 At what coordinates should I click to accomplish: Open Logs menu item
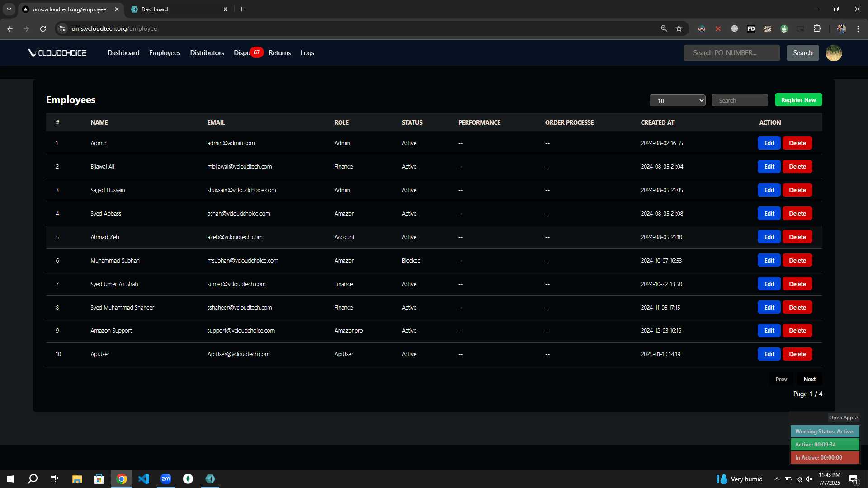[x=307, y=53]
